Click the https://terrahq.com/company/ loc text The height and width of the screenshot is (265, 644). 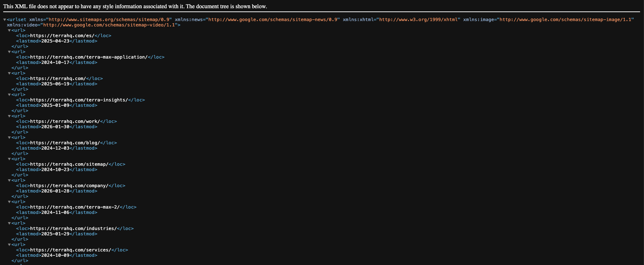(x=69, y=186)
